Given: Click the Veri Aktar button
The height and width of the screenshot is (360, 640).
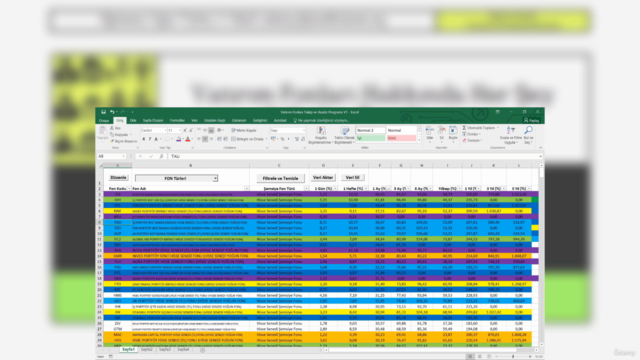Looking at the screenshot, I should [323, 178].
